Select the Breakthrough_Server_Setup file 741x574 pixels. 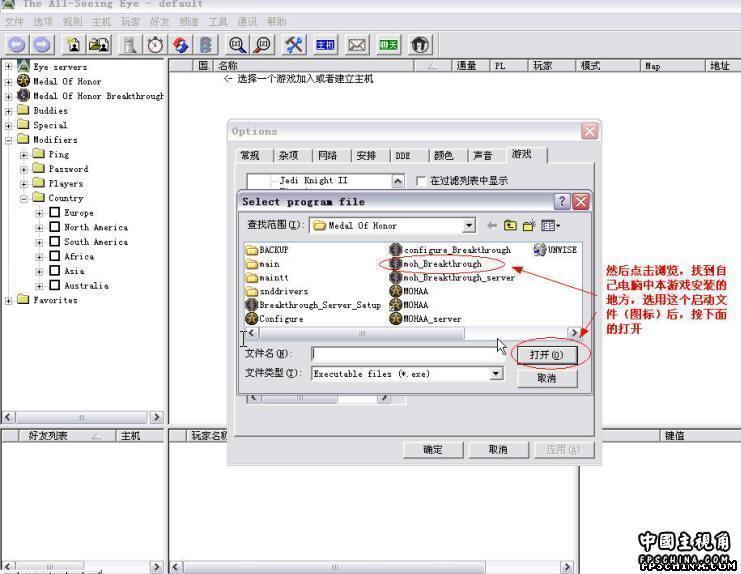[x=313, y=305]
